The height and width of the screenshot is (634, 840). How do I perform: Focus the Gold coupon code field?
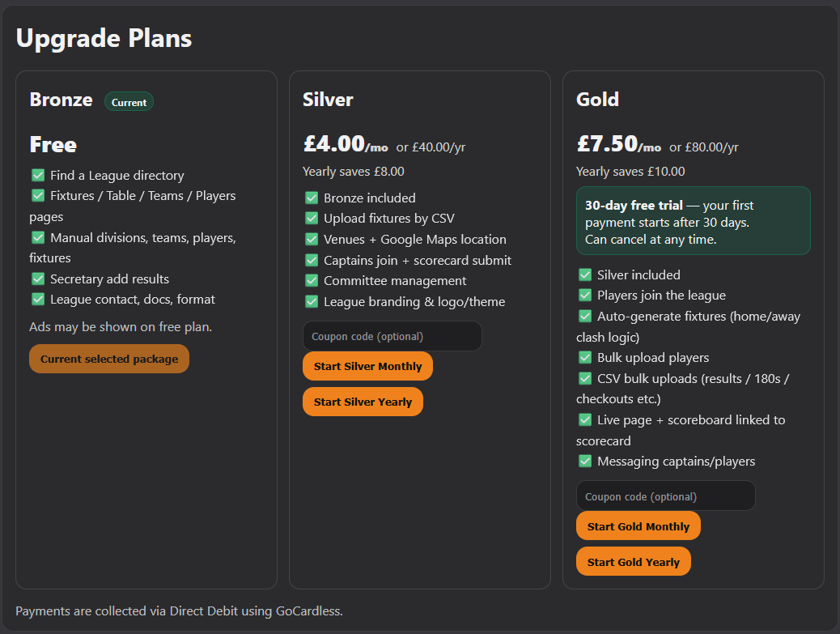coord(665,496)
